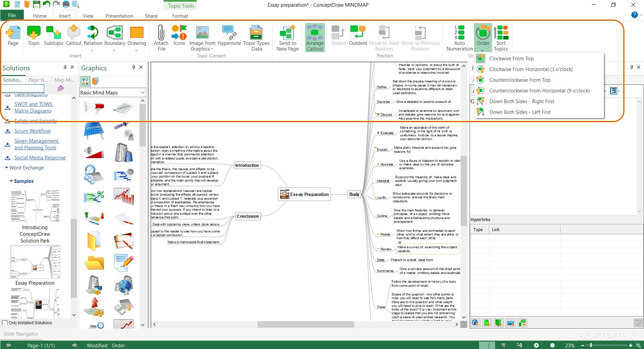Open the Boundary dropdown arrow

click(114, 51)
